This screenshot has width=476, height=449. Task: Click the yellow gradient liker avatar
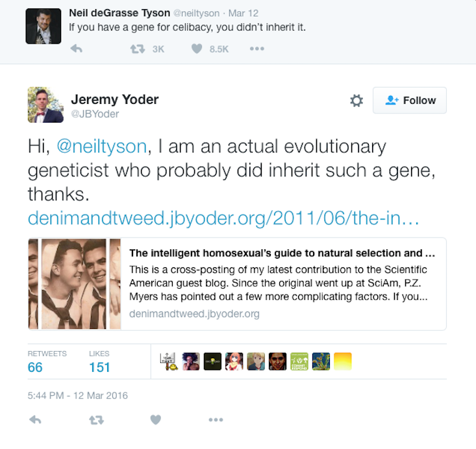[343, 361]
